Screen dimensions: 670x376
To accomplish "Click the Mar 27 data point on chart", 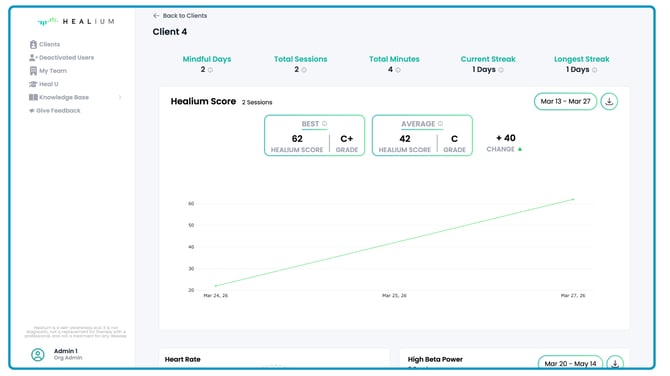I will [x=573, y=199].
